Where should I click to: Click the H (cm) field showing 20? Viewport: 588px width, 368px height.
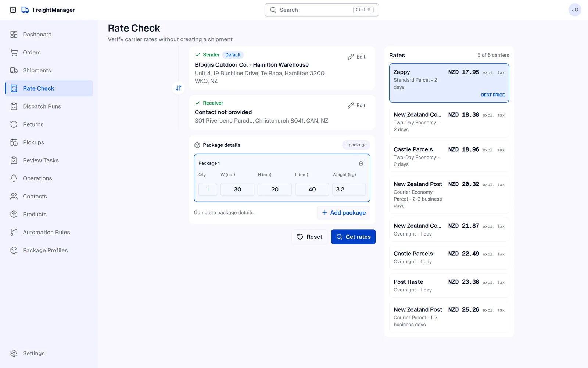[x=275, y=190]
